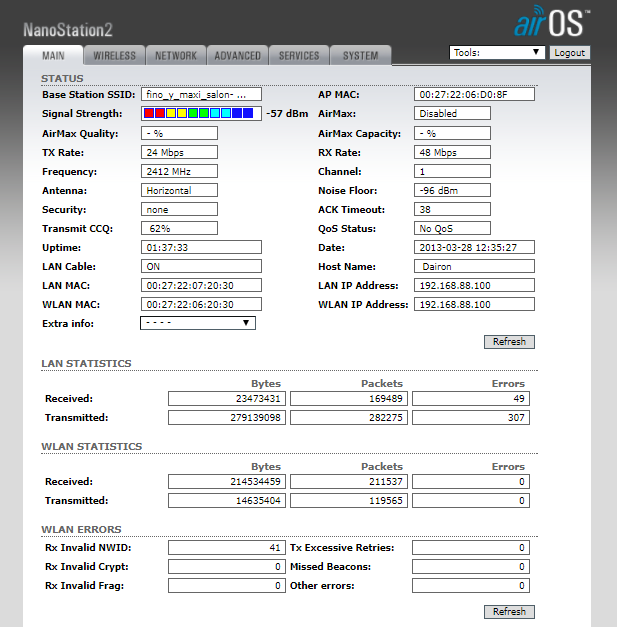Click the LAN STATISTICS heading
This screenshot has width=617, height=627.
click(86, 363)
